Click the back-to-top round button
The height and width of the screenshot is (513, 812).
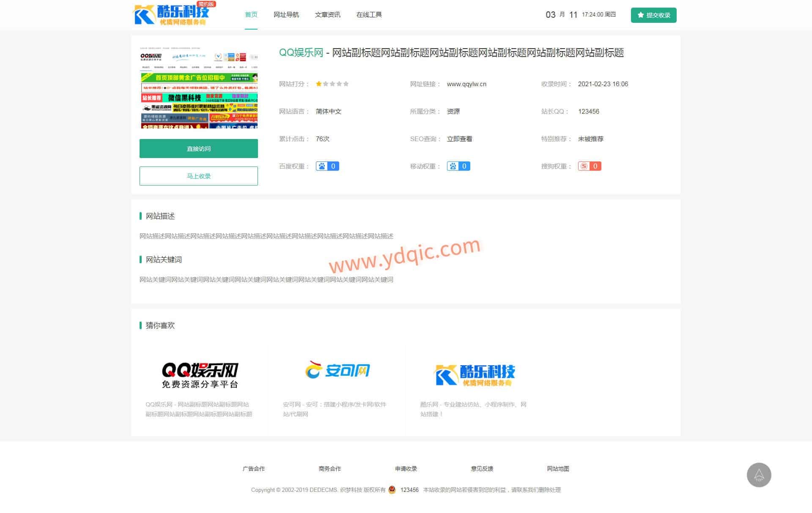[x=759, y=475]
